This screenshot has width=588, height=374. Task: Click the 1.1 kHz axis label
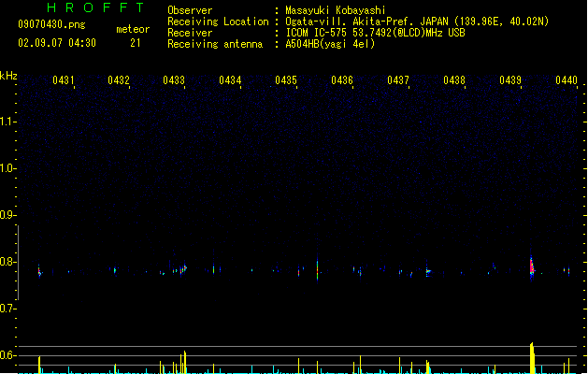7,122
